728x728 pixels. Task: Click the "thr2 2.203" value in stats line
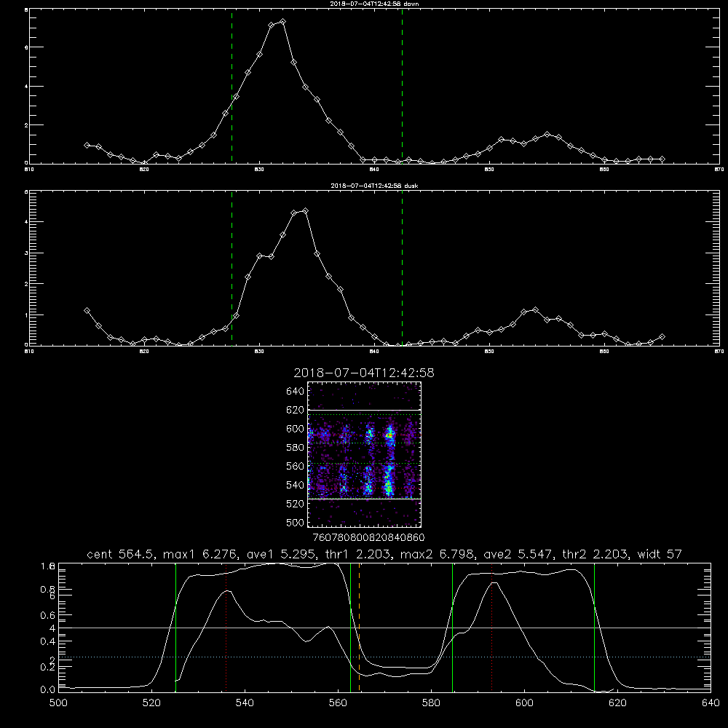596,554
